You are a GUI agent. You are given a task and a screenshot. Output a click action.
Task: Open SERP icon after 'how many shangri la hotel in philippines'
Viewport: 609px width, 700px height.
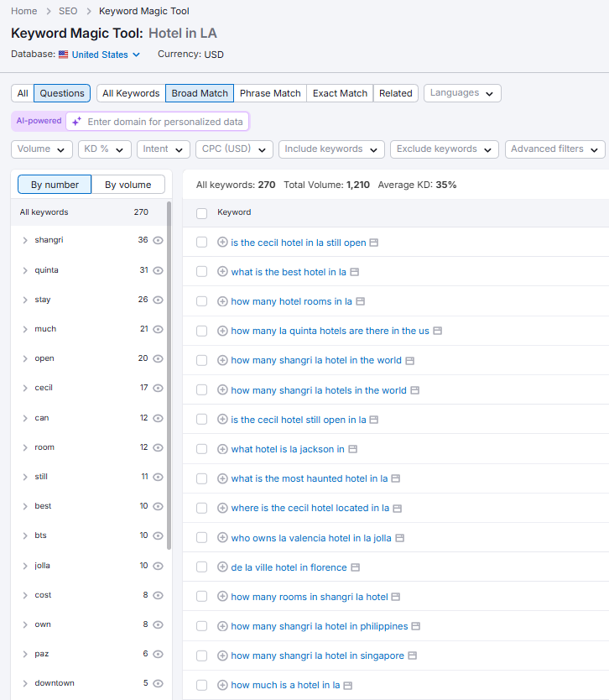415,626
